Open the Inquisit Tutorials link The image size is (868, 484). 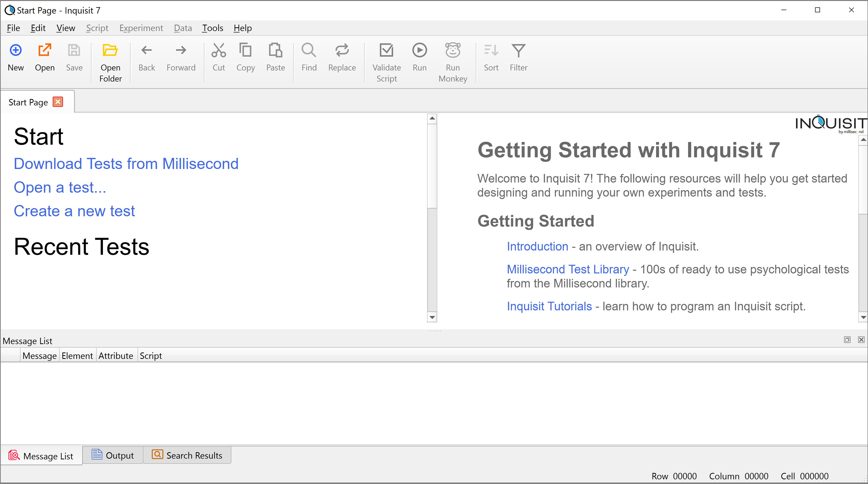(549, 306)
